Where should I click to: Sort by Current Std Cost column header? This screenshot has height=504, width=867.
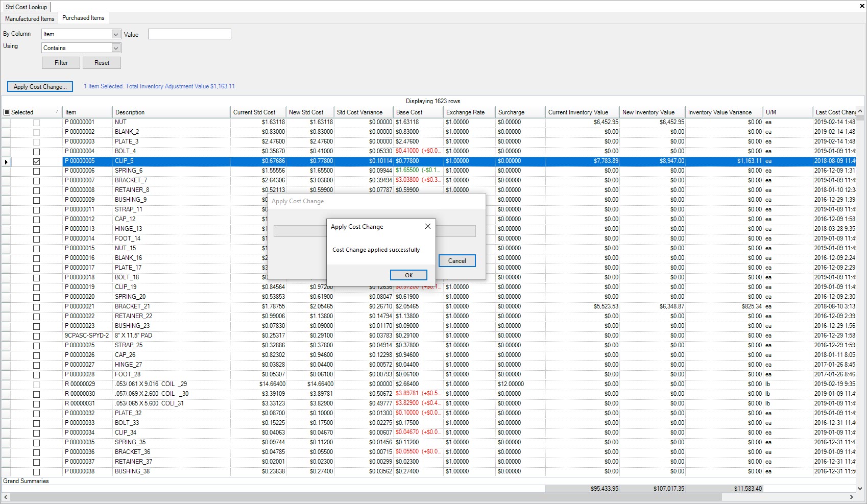pyautogui.click(x=258, y=112)
